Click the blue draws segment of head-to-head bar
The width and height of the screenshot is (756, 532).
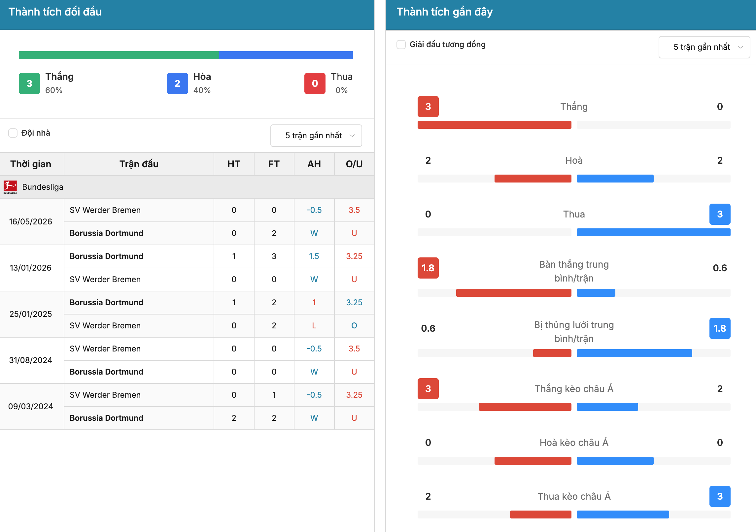pyautogui.click(x=286, y=55)
